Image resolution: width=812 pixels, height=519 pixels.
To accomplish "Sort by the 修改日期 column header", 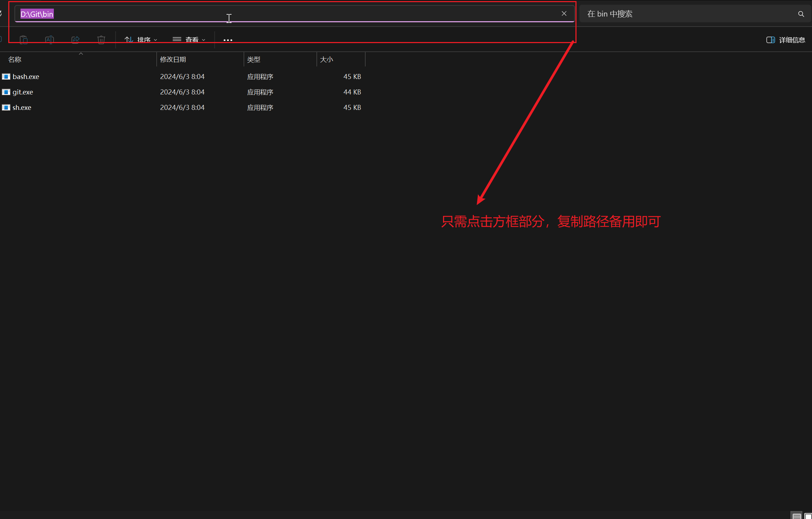I will (173, 60).
